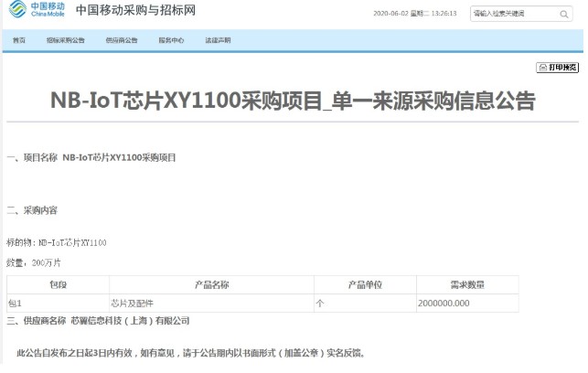Select 供应商公告 in the navigation bar

(122, 41)
